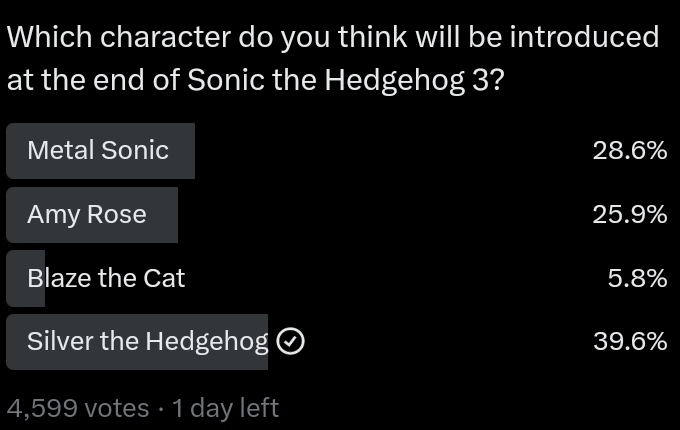The width and height of the screenshot is (680, 430).
Task: Click the 39.6% result for Silver
Action: tap(630, 342)
